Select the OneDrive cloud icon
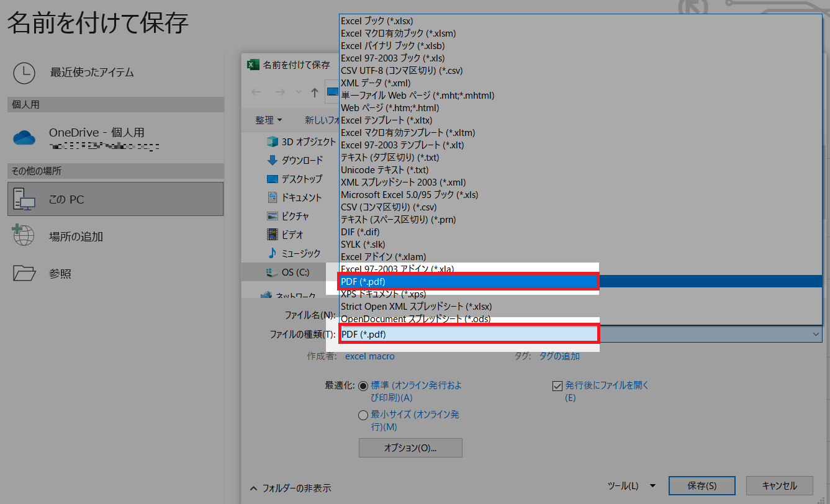 [25, 138]
